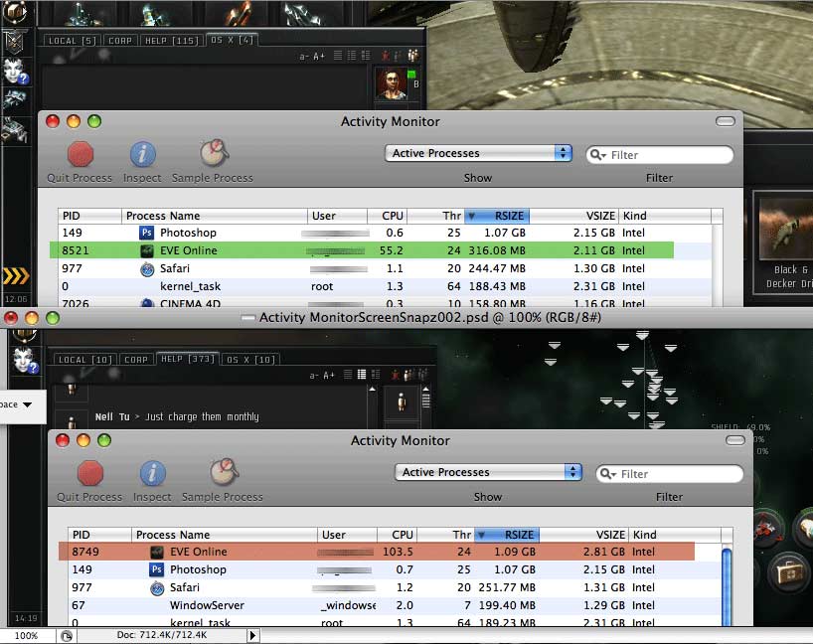Switch to OS X [10] chat tab

(x=250, y=360)
